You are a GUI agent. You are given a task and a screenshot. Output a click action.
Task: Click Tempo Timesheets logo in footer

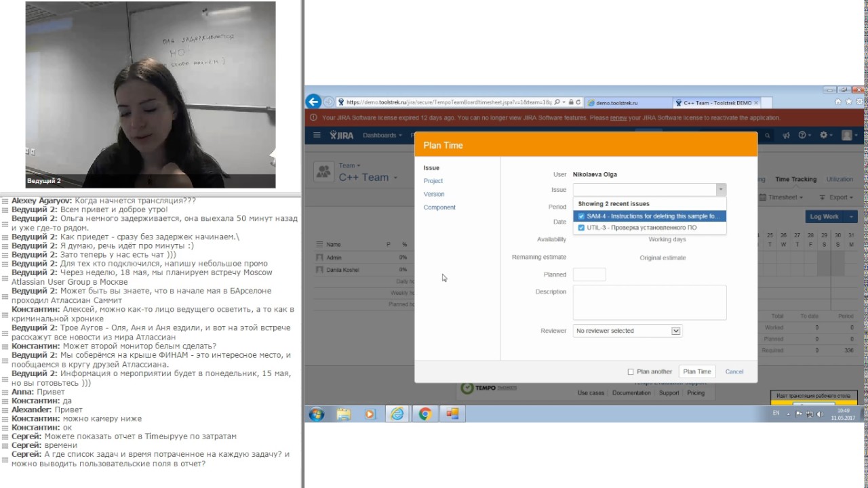tap(489, 388)
